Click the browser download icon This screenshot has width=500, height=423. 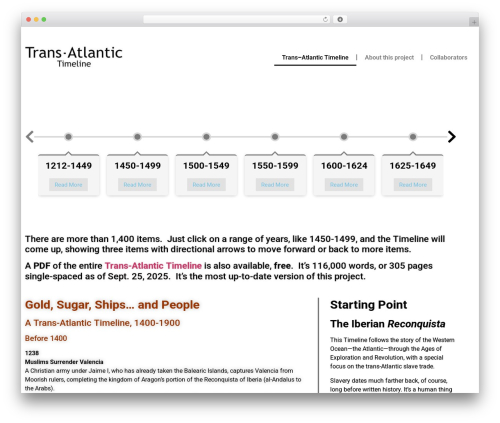340,19
